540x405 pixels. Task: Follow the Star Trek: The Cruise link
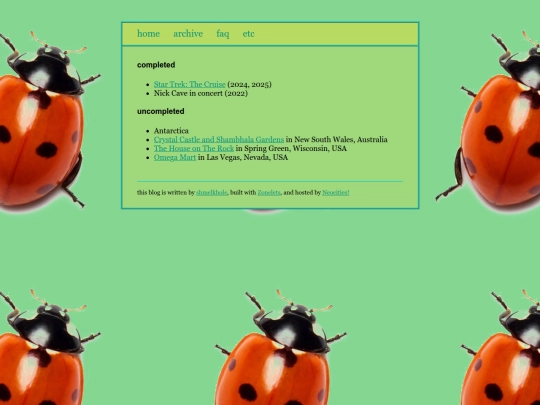click(190, 84)
